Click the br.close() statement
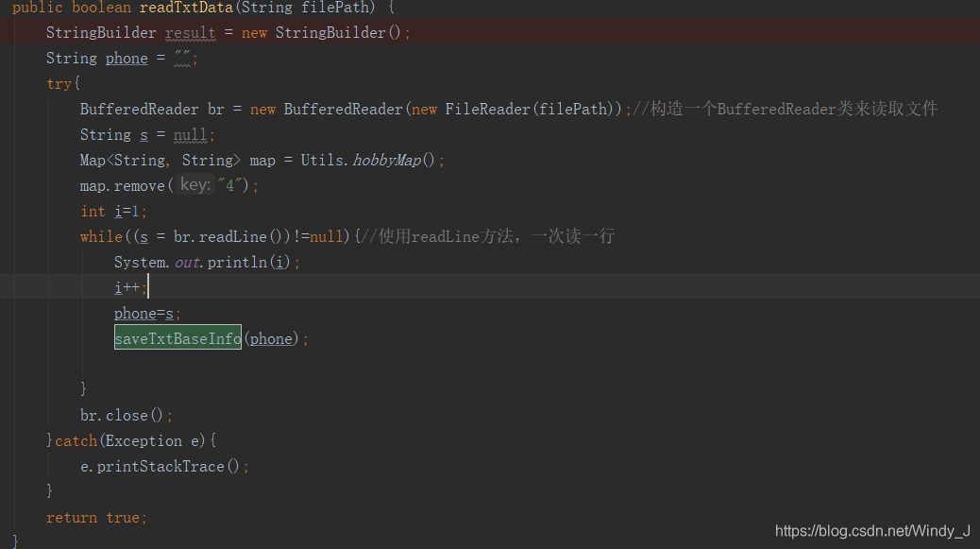This screenshot has height=549, width=980. (x=126, y=416)
